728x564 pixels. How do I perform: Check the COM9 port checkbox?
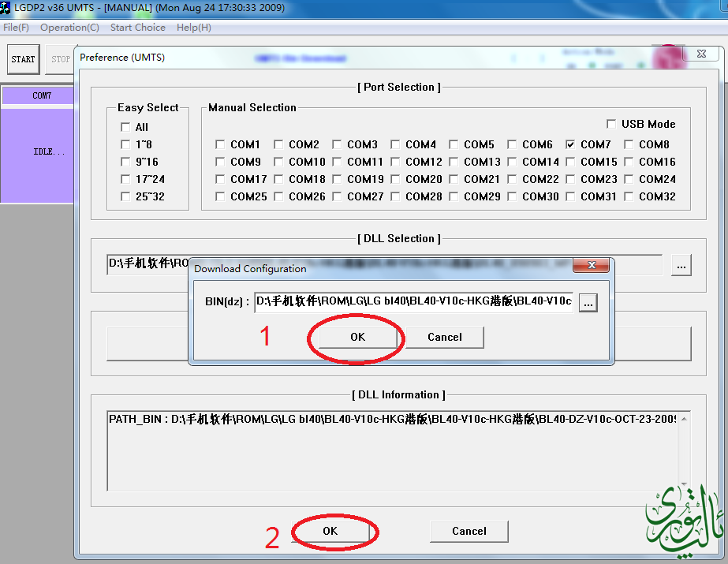[220, 162]
